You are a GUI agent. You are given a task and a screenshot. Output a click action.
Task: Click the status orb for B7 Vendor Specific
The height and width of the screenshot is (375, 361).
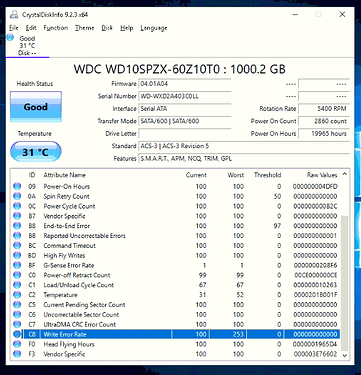pos(17,216)
